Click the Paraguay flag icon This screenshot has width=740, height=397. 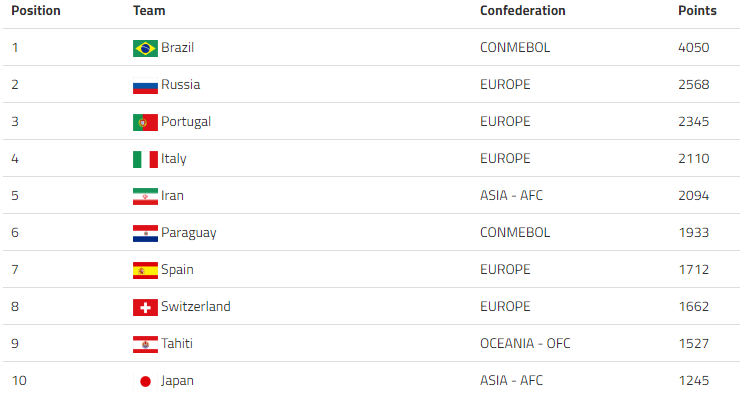coord(145,233)
